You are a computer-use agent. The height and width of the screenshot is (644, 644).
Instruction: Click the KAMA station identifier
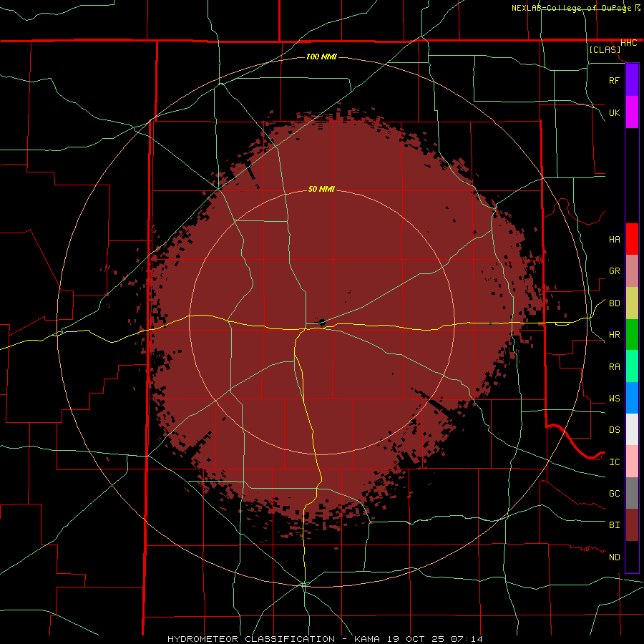(x=367, y=639)
